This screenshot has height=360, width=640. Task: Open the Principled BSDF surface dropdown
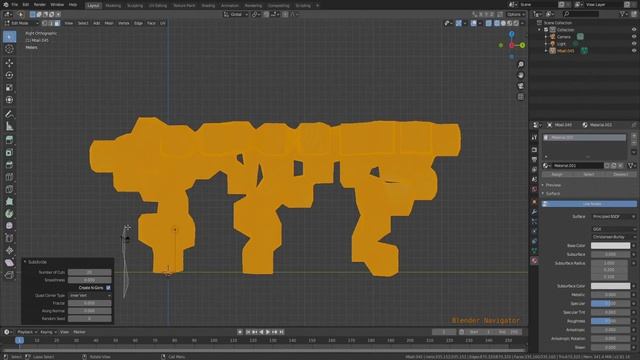pyautogui.click(x=613, y=217)
